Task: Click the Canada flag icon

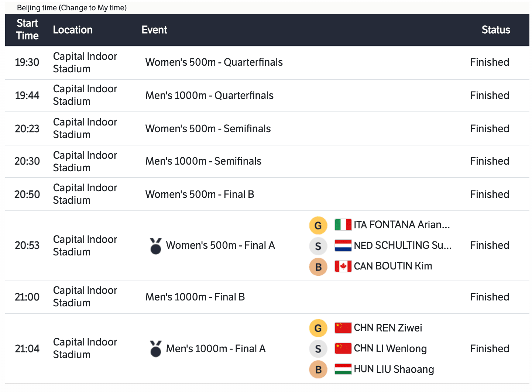Action: click(x=343, y=266)
